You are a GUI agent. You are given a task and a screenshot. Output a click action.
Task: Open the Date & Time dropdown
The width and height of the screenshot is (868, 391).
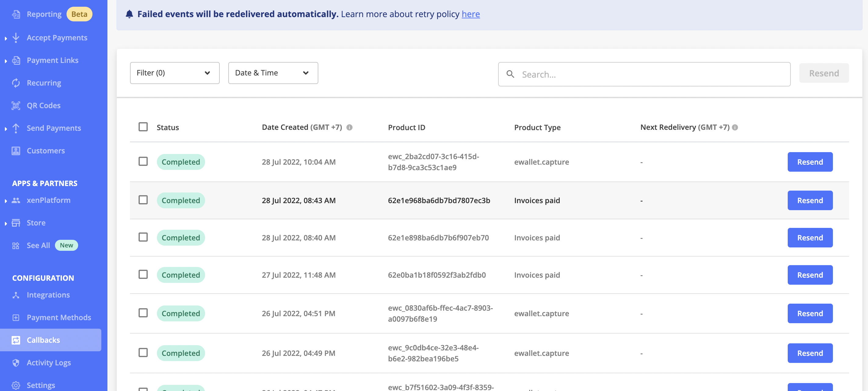[x=273, y=73]
